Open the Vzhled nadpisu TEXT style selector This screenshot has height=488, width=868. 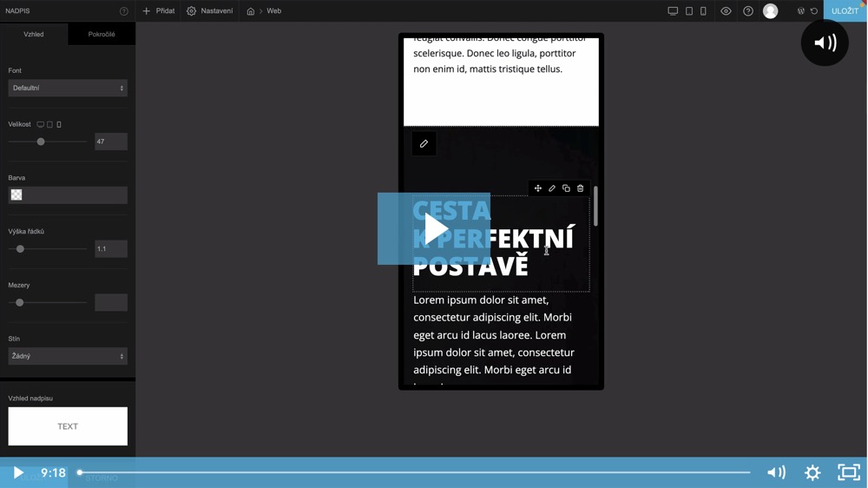(x=68, y=426)
